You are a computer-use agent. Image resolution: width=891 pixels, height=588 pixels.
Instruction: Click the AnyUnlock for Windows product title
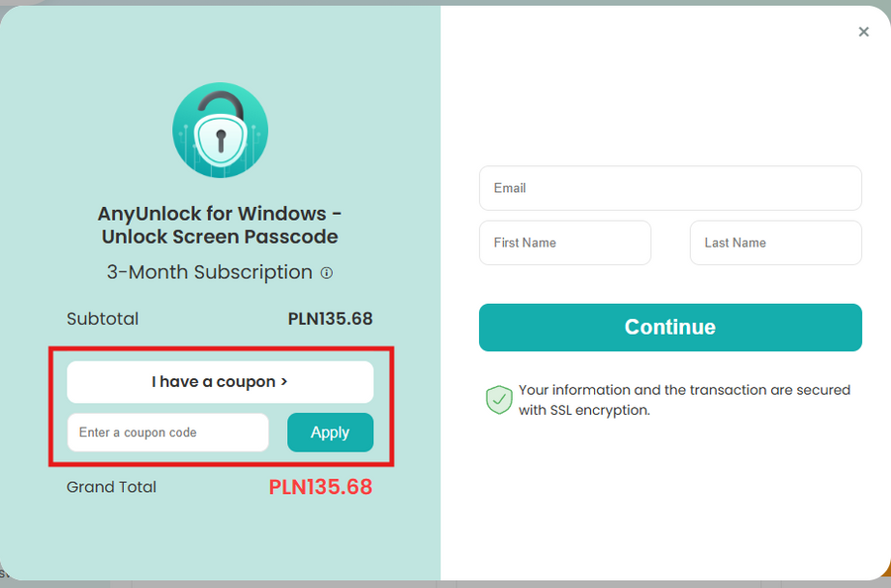(x=220, y=225)
